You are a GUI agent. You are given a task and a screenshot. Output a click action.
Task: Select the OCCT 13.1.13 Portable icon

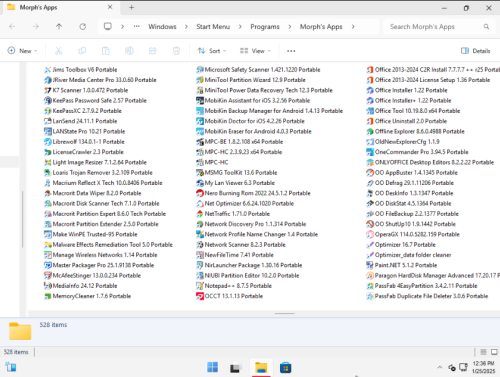click(x=200, y=296)
